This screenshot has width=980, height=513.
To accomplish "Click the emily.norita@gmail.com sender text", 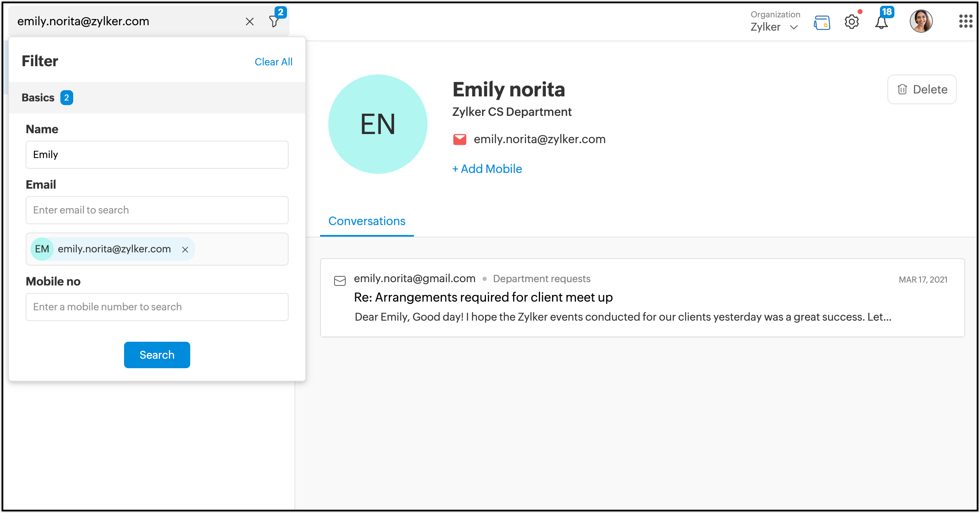I will coord(415,279).
